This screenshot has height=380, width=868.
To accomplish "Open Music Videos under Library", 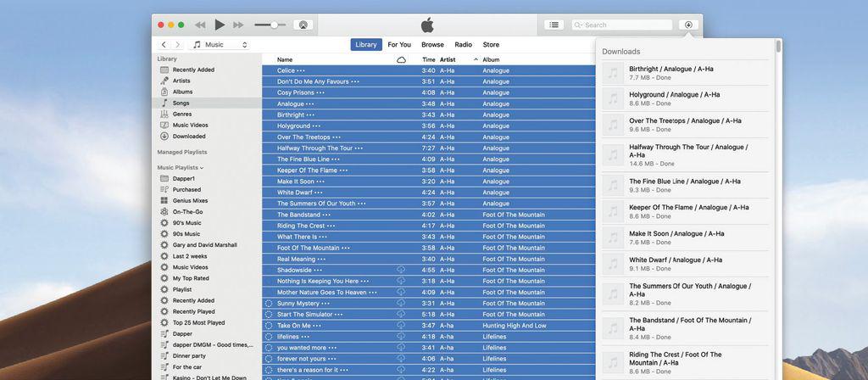I will click(207, 126).
